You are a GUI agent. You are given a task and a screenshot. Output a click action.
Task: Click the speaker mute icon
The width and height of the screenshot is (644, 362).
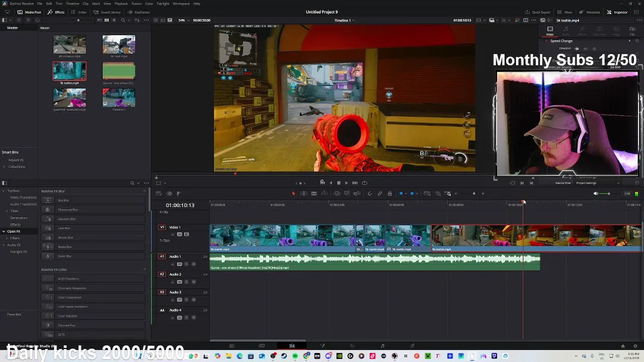(596, 194)
